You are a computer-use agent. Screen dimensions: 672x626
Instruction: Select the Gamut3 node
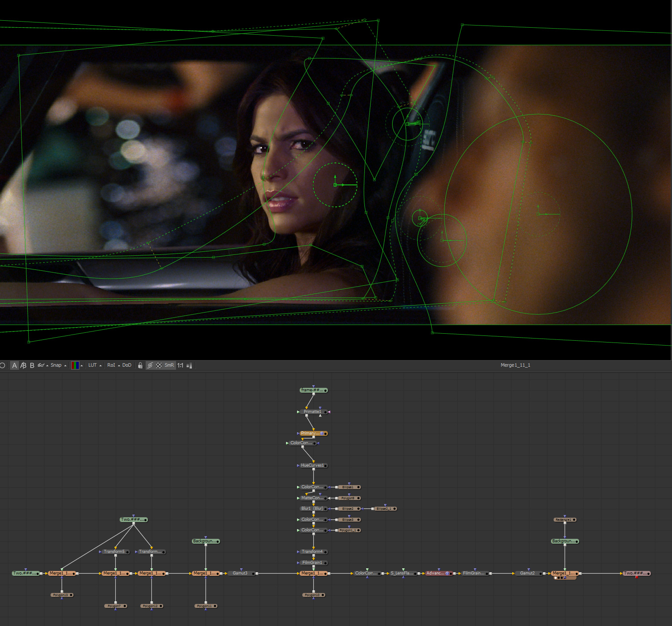(241, 573)
